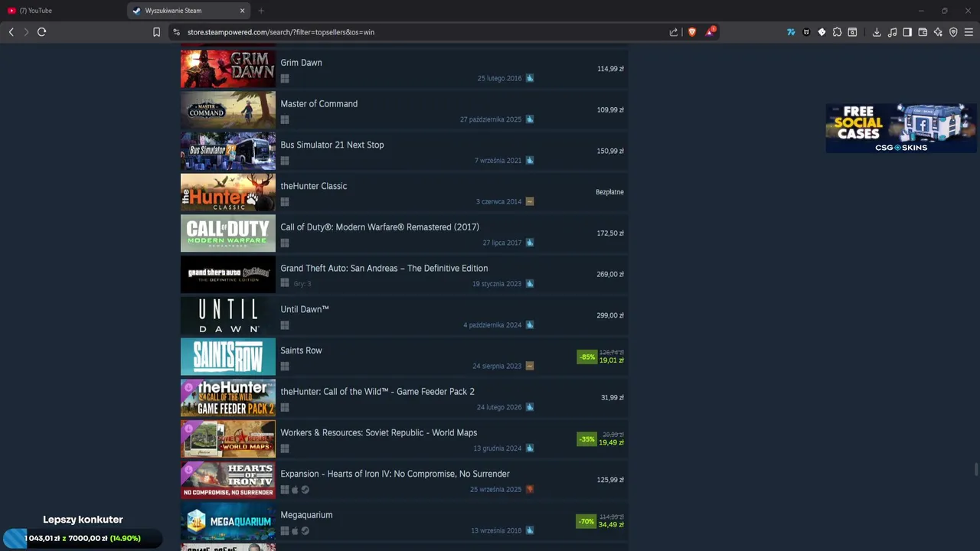Open the downloads arrow icon in the toolbar
The image size is (980, 551).
[877, 32]
